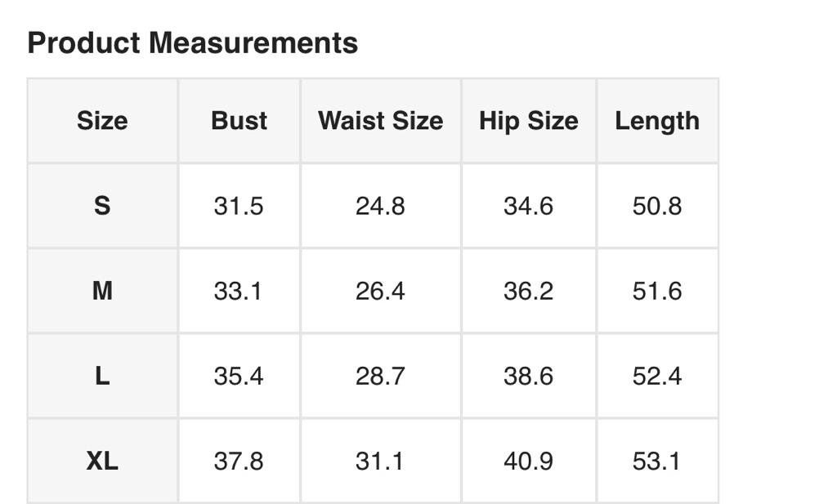837x504 pixels.
Task: Select the Length column header
Action: pyautogui.click(x=657, y=121)
